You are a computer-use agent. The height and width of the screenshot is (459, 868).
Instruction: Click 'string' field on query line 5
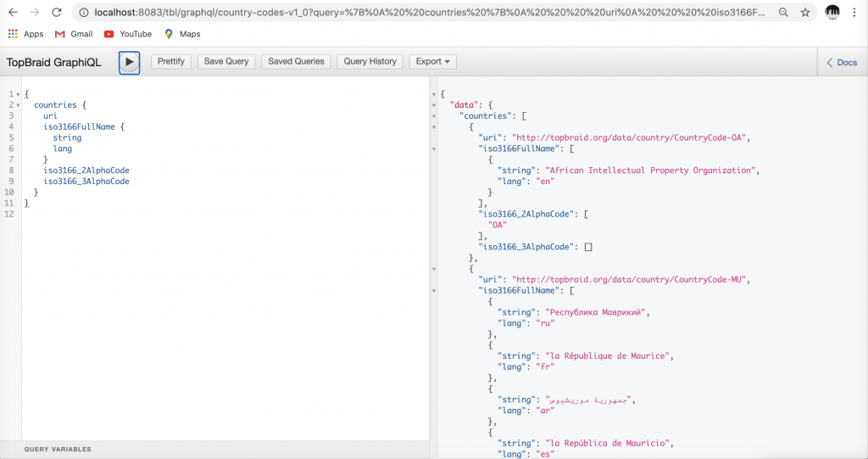coord(67,137)
